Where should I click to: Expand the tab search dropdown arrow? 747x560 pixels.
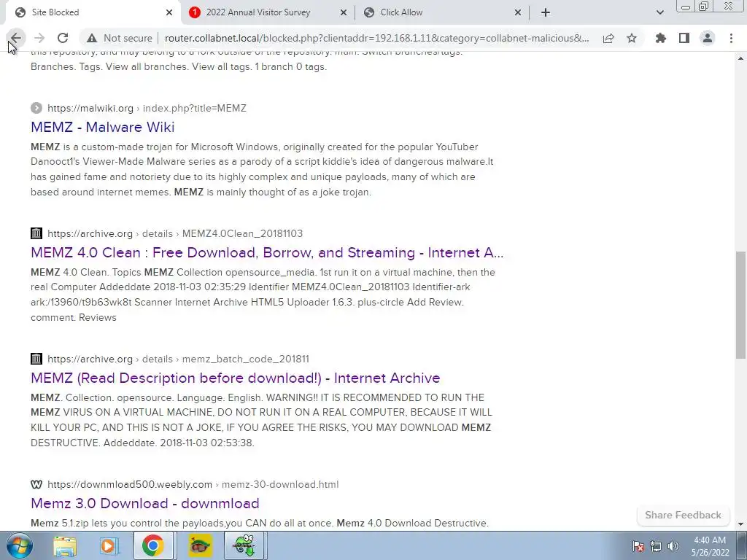[659, 12]
